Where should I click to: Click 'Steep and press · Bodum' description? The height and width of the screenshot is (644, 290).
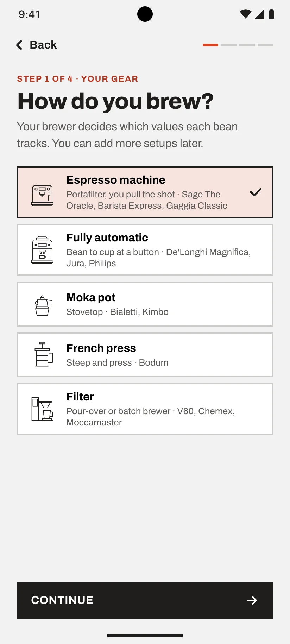point(118,362)
